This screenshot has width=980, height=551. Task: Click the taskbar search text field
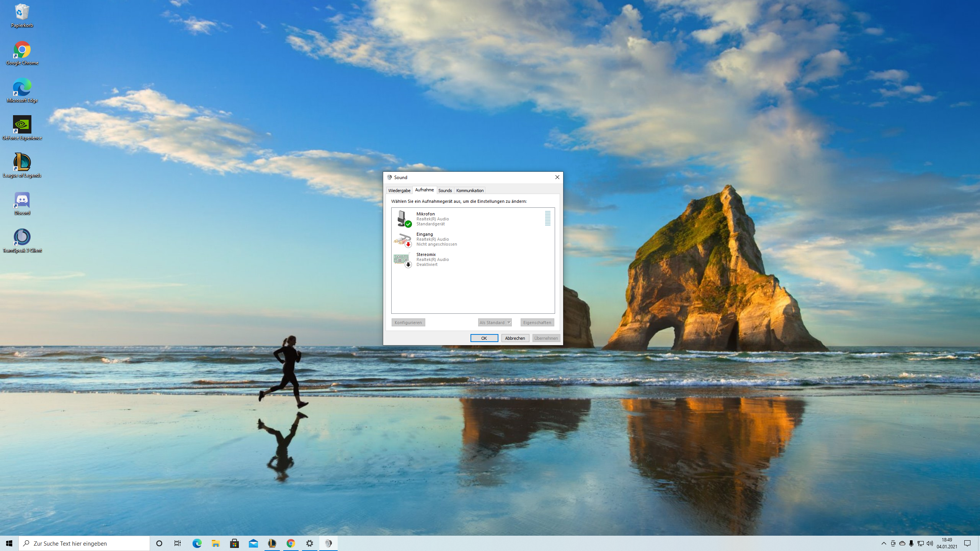[84, 543]
